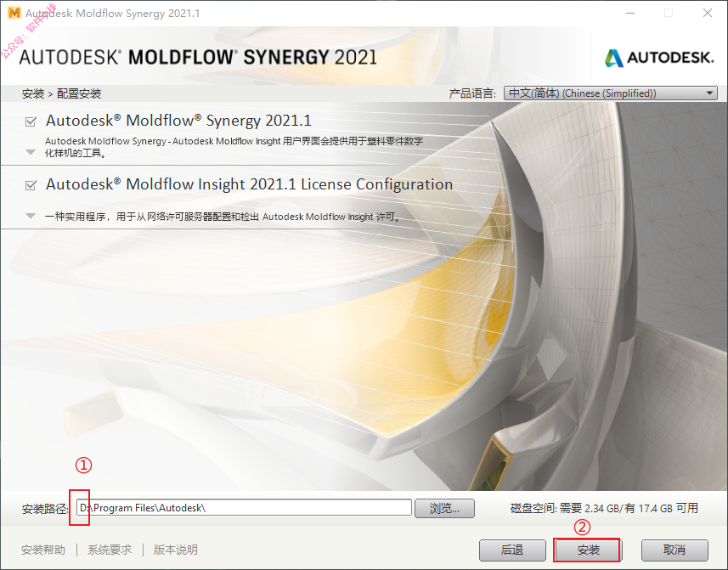This screenshot has width=728, height=570.
Task: Open the 安装帮助 installation help link
Action: [x=43, y=550]
